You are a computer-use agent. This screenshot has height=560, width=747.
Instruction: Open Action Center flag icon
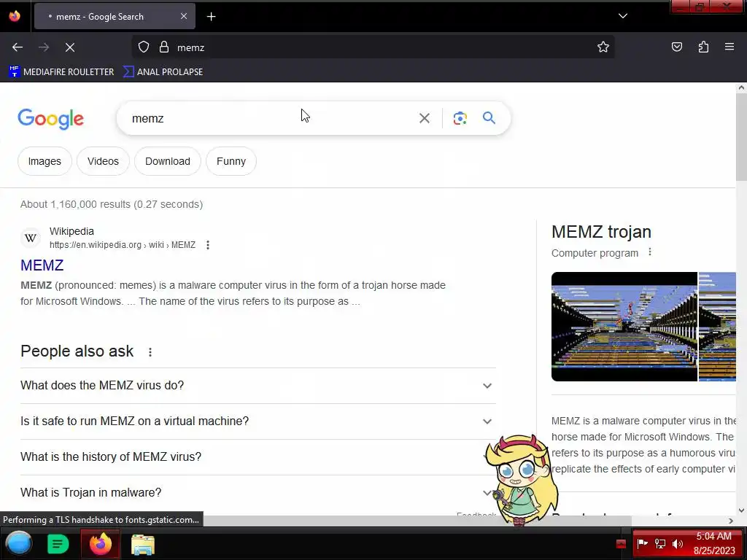[x=642, y=544]
